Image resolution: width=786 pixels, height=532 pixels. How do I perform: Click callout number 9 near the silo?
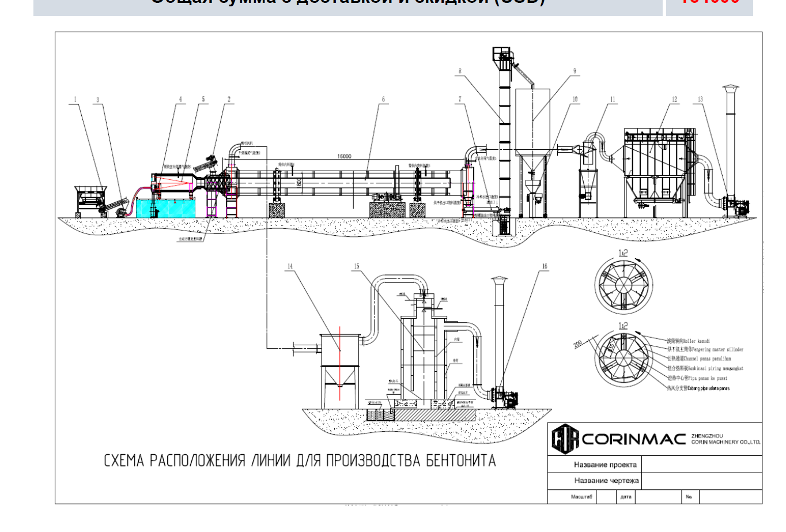click(x=575, y=71)
